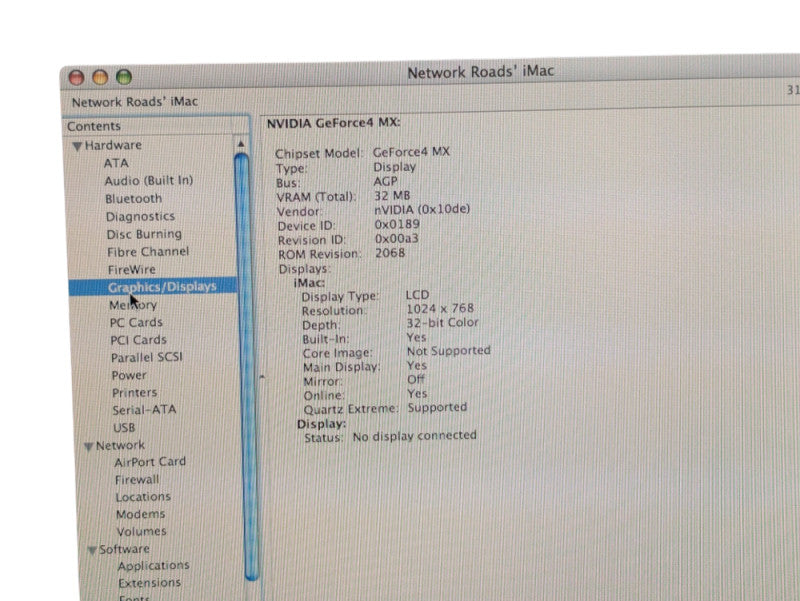Select ATA in the Hardware list
800x601 pixels.
[x=116, y=163]
